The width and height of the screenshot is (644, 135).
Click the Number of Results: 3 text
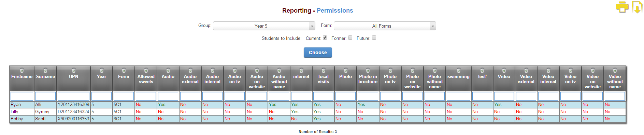(x=318, y=132)
